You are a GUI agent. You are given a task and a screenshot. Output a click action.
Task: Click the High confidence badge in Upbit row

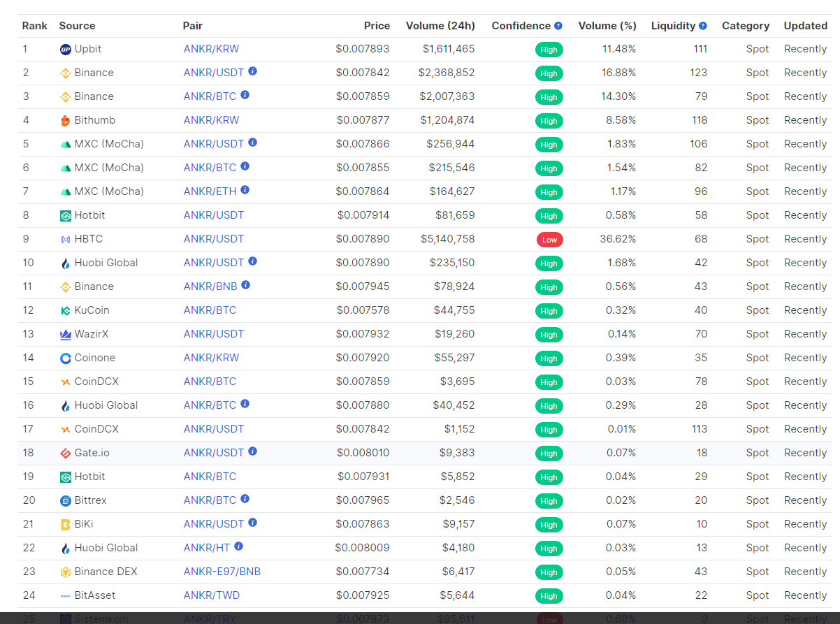click(549, 50)
